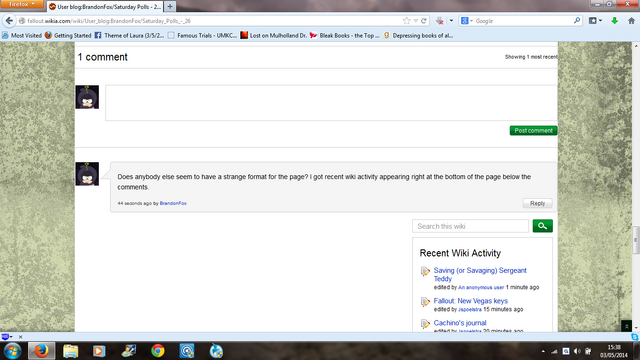Image resolution: width=640 pixels, height=360 pixels.
Task: Open Windows Explorer from the taskbar
Action: point(70,351)
